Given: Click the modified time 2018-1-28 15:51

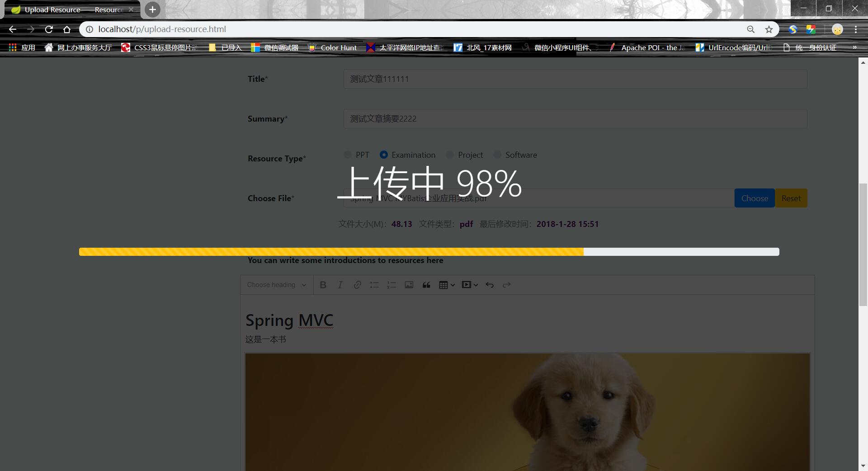Looking at the screenshot, I should [x=567, y=224].
